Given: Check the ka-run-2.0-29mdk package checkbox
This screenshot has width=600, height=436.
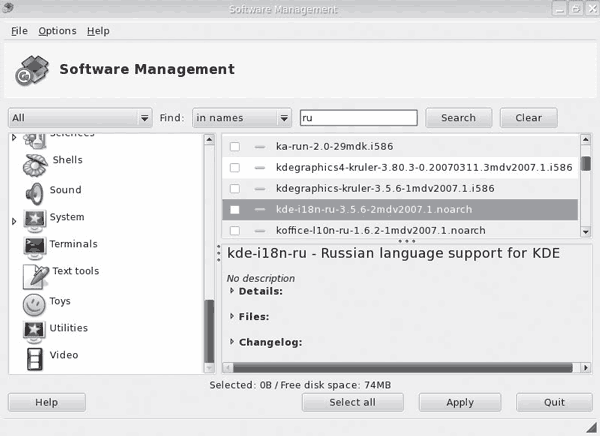Looking at the screenshot, I should click(x=234, y=147).
